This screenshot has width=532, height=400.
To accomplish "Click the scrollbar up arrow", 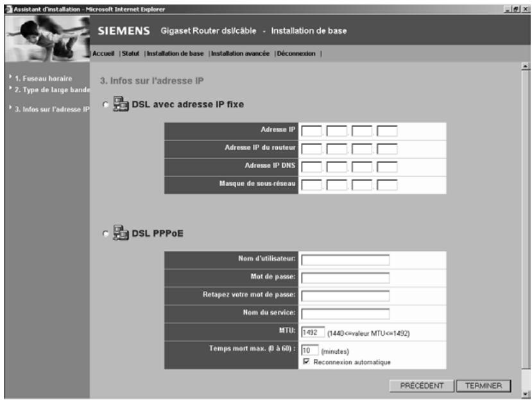I will point(526,66).
